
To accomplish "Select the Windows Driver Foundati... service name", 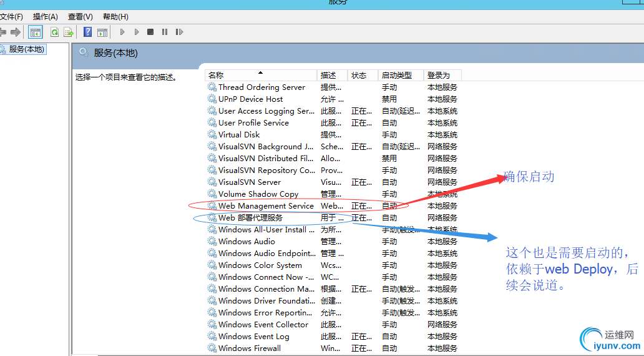I will coord(266,301).
